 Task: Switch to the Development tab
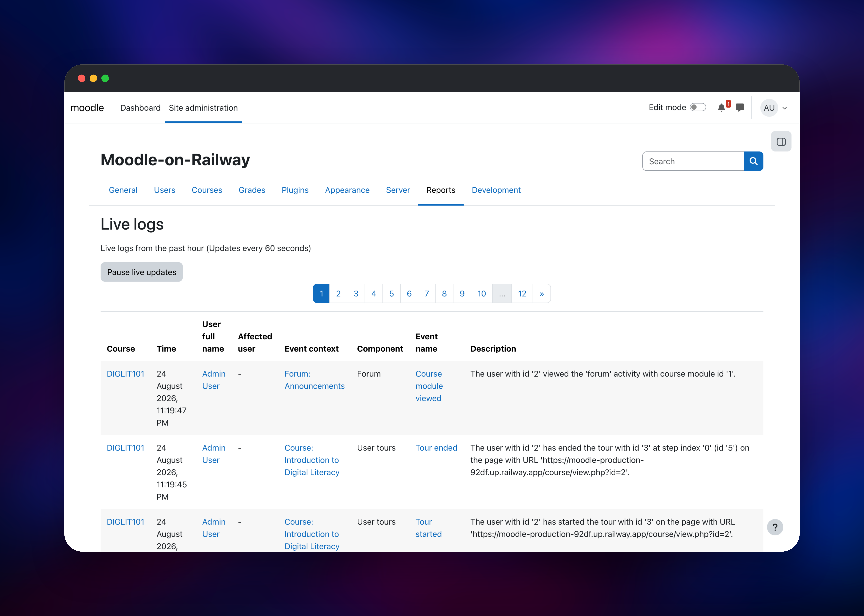tap(496, 190)
